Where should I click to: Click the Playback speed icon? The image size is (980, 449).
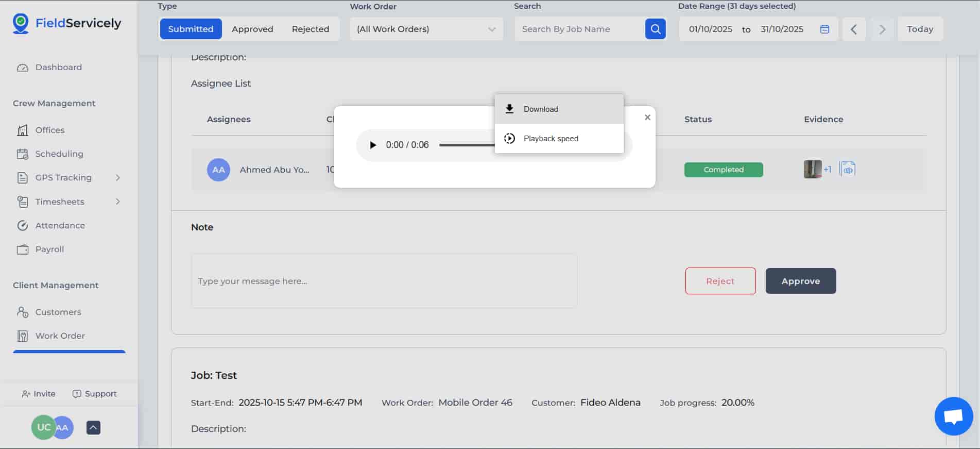pyautogui.click(x=509, y=138)
